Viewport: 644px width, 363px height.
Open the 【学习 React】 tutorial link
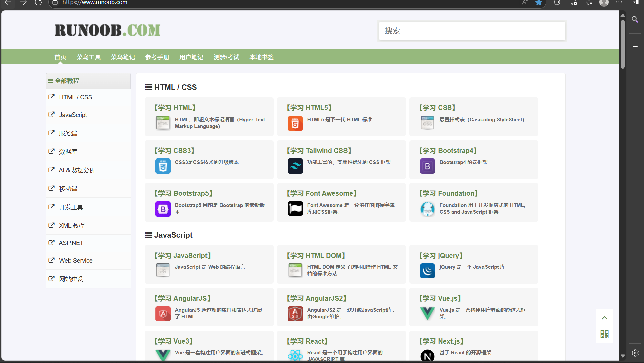pos(307,341)
